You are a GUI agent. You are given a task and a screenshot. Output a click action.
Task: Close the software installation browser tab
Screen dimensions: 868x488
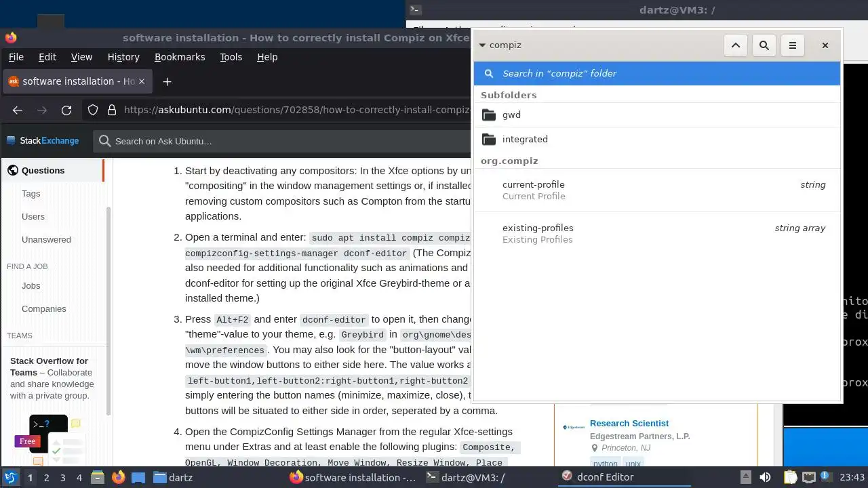pyautogui.click(x=142, y=81)
